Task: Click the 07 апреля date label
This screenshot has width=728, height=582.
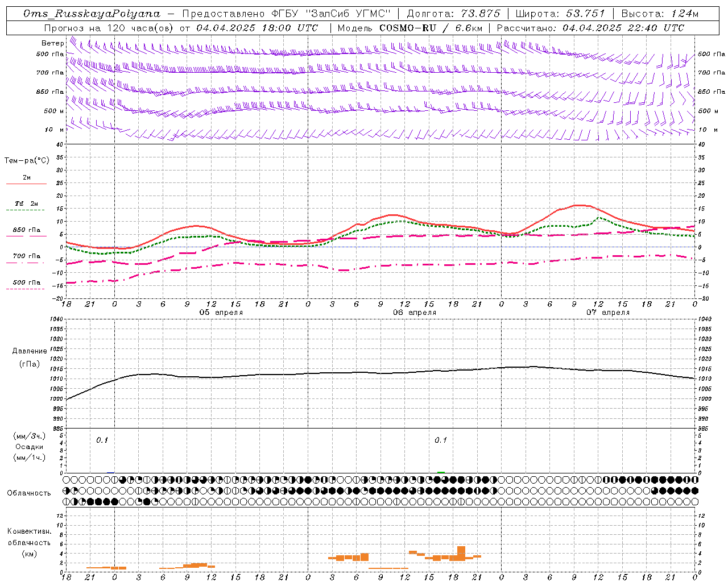Action: [x=608, y=313]
